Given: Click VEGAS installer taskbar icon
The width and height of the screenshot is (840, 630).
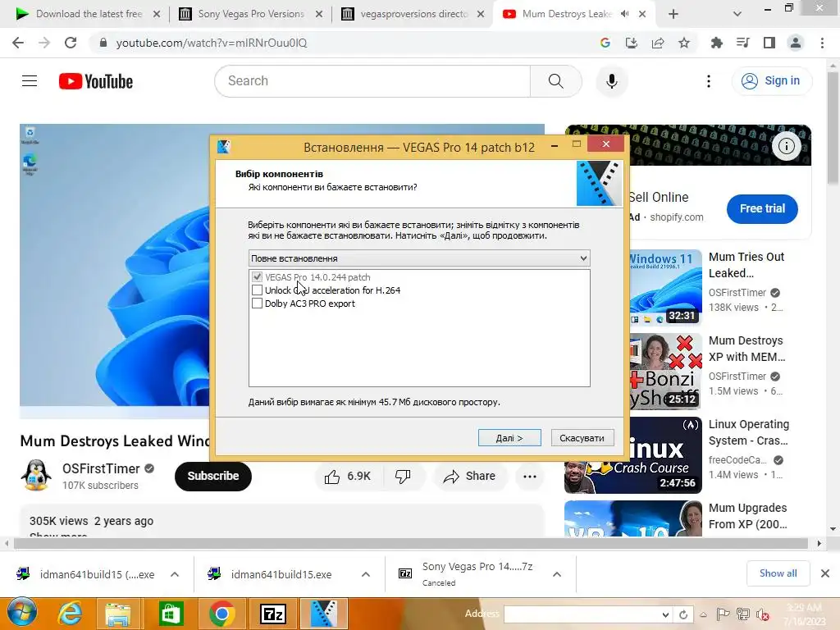Looking at the screenshot, I should (x=323, y=614).
